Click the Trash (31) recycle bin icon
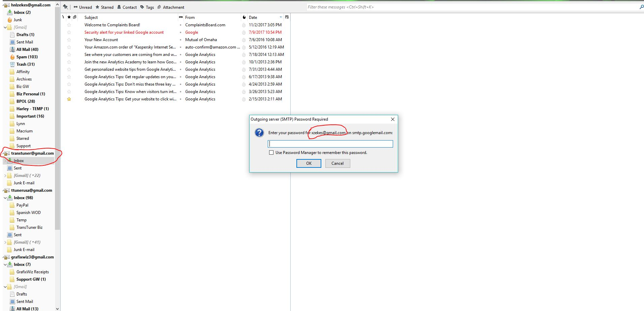 (x=12, y=64)
